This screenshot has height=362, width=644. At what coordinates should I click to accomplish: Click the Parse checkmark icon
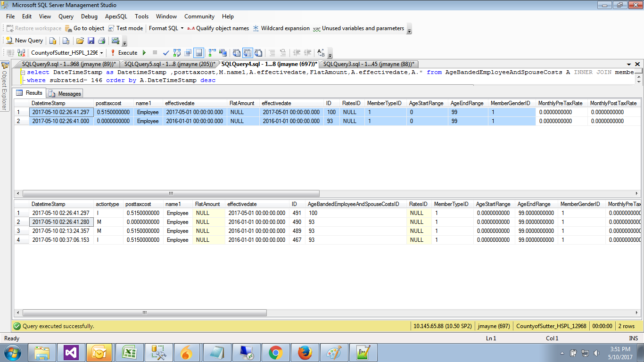coord(166,53)
